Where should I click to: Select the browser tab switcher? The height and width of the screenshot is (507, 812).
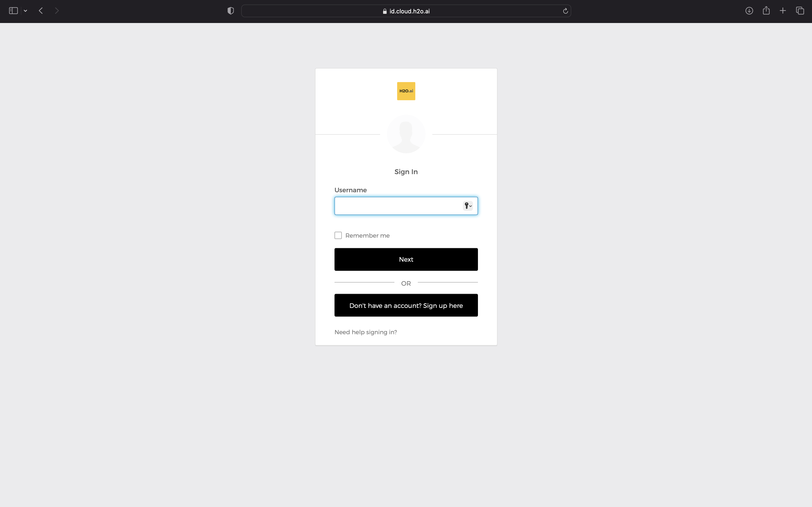pos(800,10)
